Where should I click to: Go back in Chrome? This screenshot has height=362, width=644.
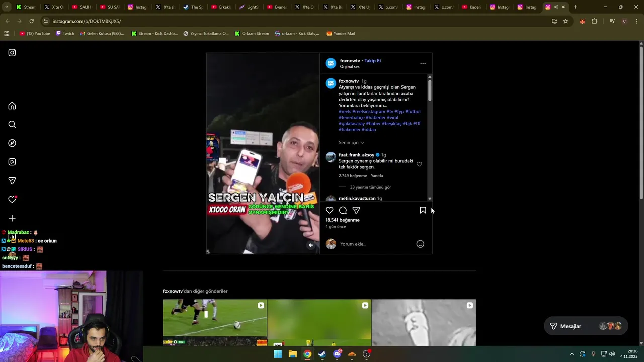click(7, 21)
